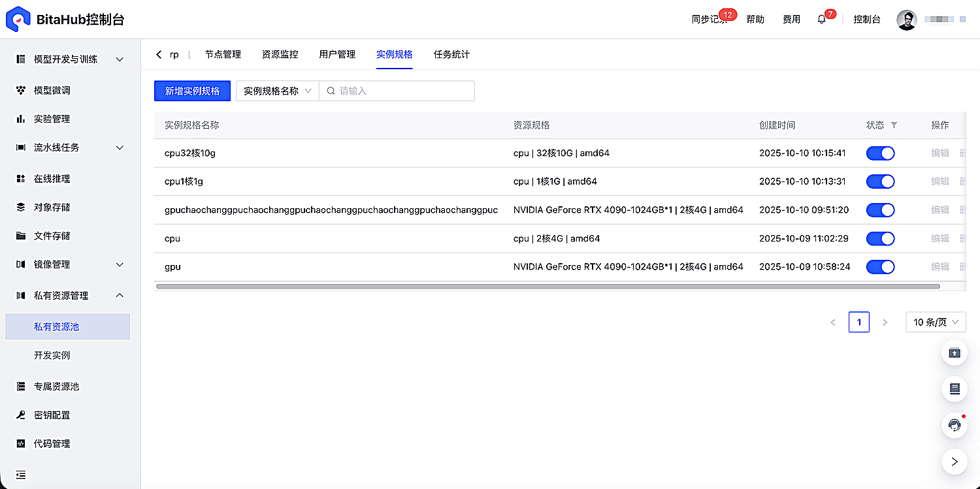Screen dimensions: 980x489
Task: Open the notification bell icon
Action: click(x=822, y=20)
